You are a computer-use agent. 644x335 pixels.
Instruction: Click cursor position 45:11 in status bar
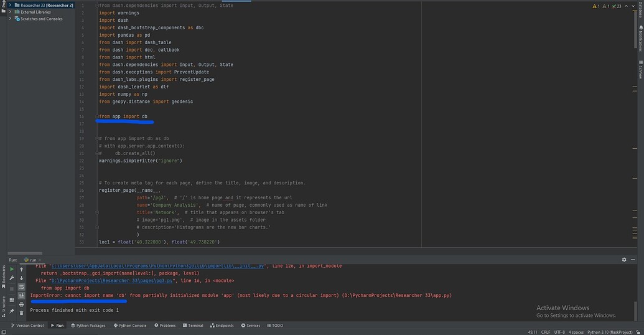click(532, 332)
